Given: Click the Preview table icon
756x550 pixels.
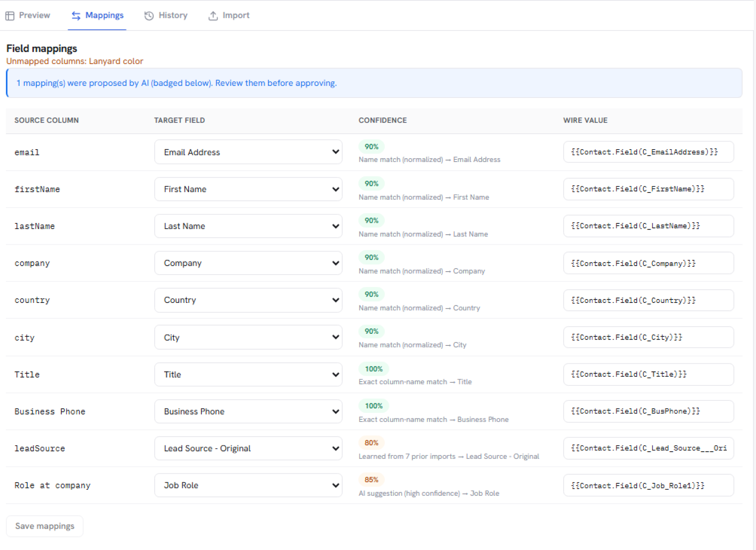Looking at the screenshot, I should [x=10, y=15].
